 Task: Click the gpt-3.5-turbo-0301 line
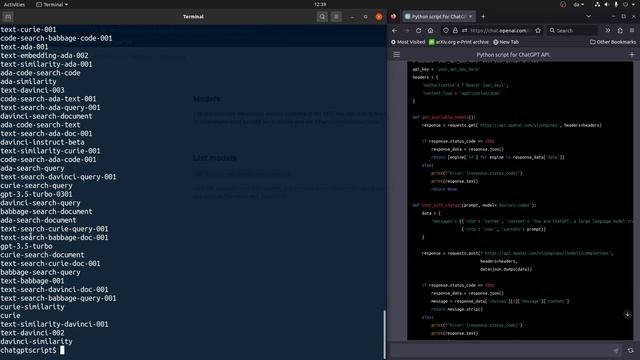tap(36, 194)
